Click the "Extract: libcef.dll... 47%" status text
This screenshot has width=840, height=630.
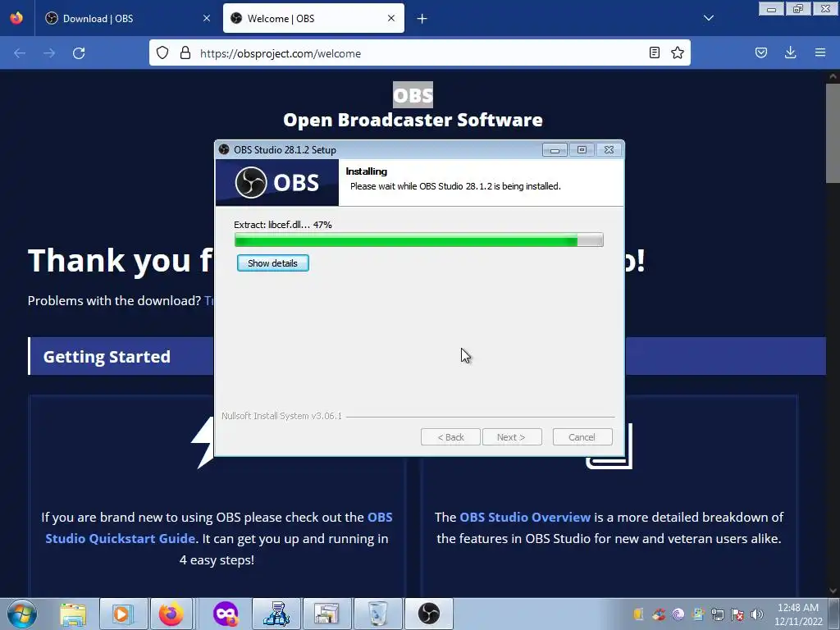tap(283, 225)
